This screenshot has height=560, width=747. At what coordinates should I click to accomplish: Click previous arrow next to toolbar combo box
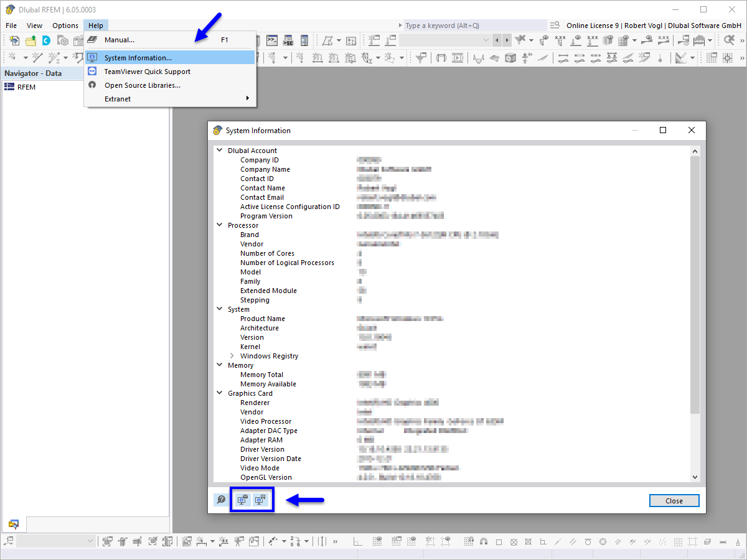tap(497, 40)
